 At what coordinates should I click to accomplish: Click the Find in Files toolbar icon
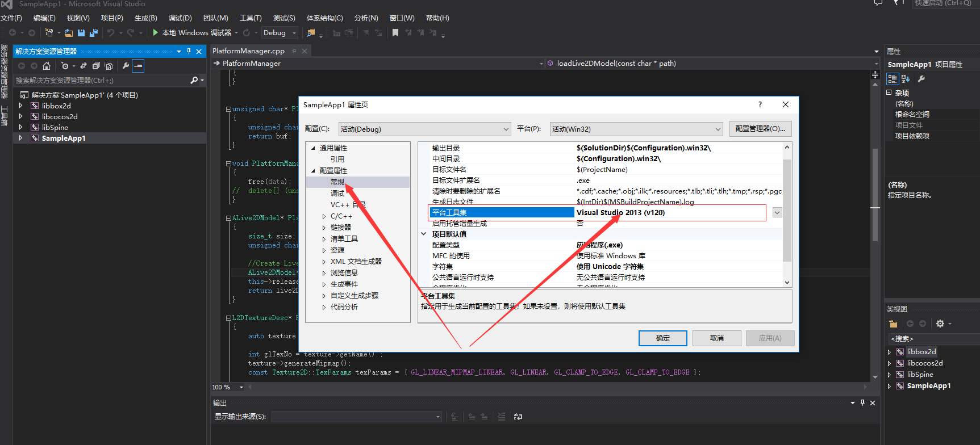(311, 33)
